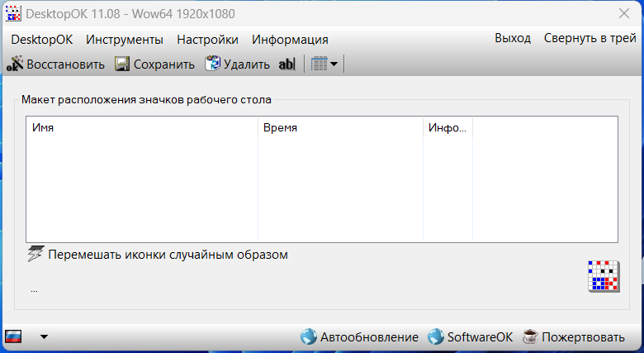Sort by the Имя column header
This screenshot has height=353, width=644.
coord(142,127)
